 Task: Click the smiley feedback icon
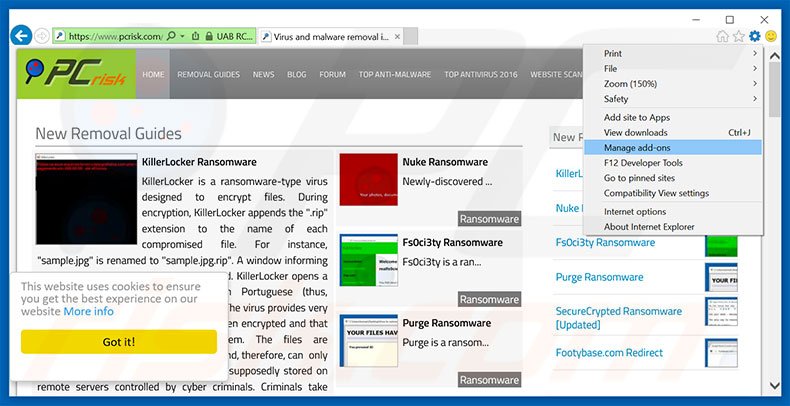coord(770,36)
